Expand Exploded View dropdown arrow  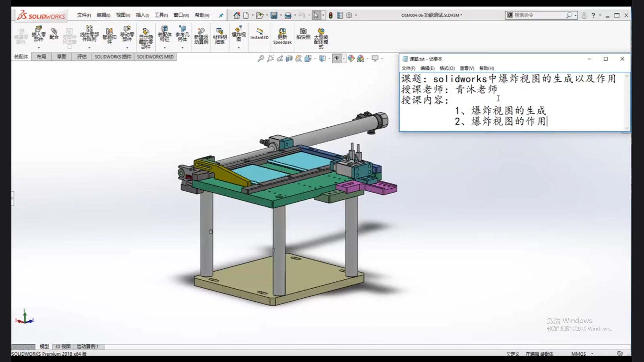pyautogui.click(x=238, y=48)
